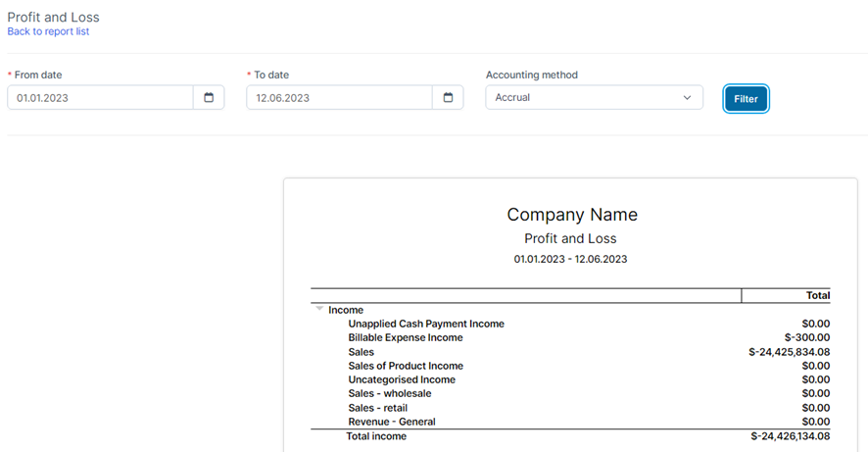Click the Total column header
The height and width of the screenshot is (452, 868).
tap(816, 295)
